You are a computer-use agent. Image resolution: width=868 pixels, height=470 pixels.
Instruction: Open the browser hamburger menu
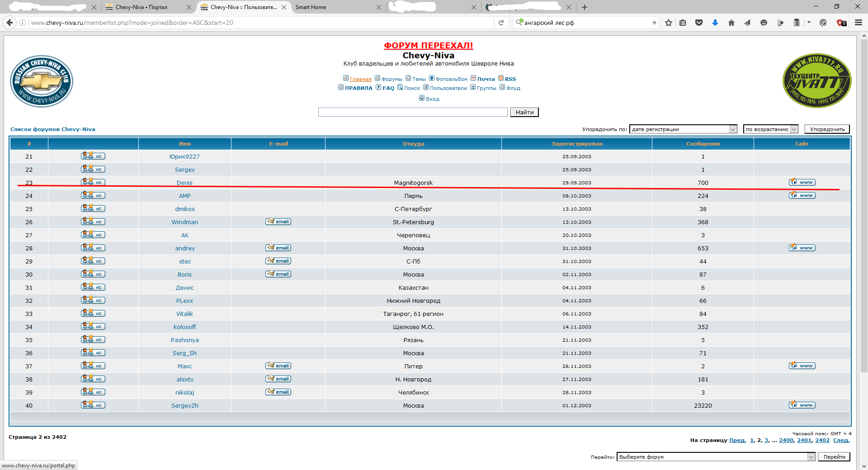coord(858,23)
